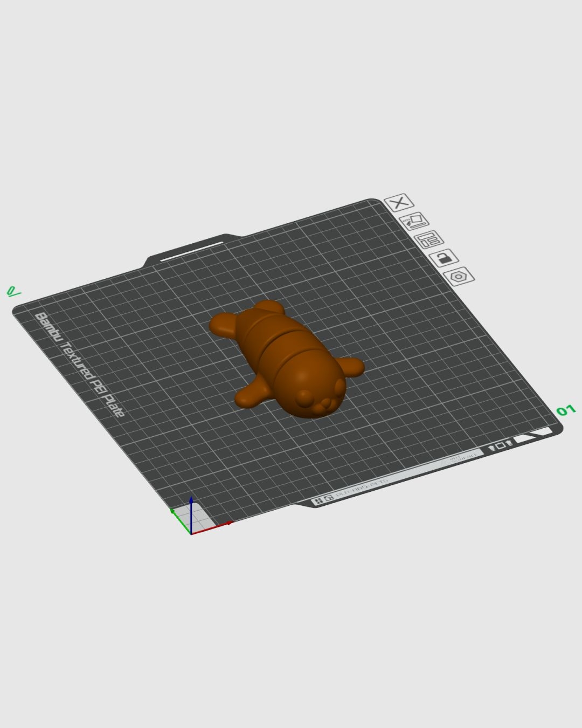The height and width of the screenshot is (728, 582).
Task: Click the small marker icons near front-right edge
Action: click(x=501, y=443)
